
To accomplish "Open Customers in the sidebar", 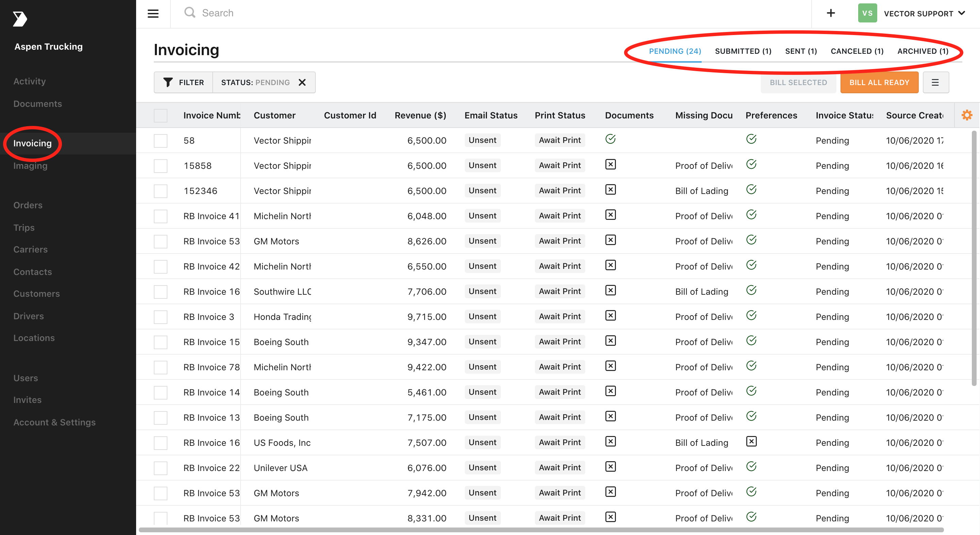I will coord(36,294).
